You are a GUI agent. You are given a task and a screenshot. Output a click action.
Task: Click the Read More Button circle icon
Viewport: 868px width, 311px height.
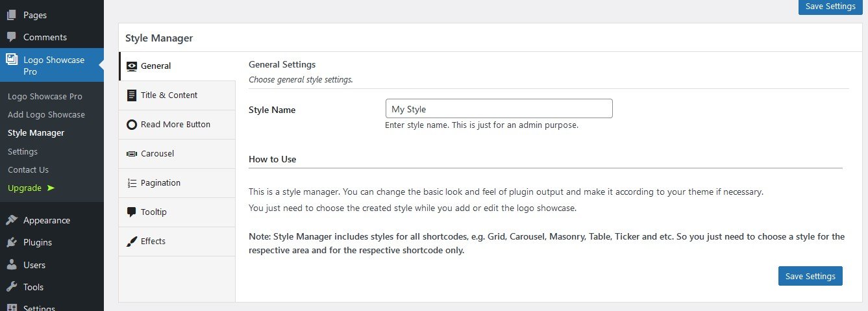click(132, 124)
